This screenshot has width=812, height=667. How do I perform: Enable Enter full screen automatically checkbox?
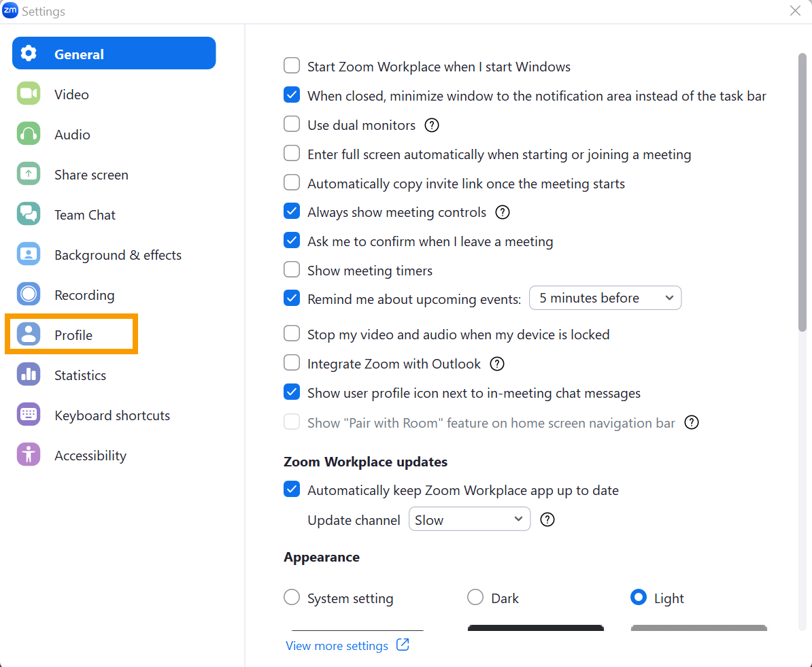[x=292, y=153]
